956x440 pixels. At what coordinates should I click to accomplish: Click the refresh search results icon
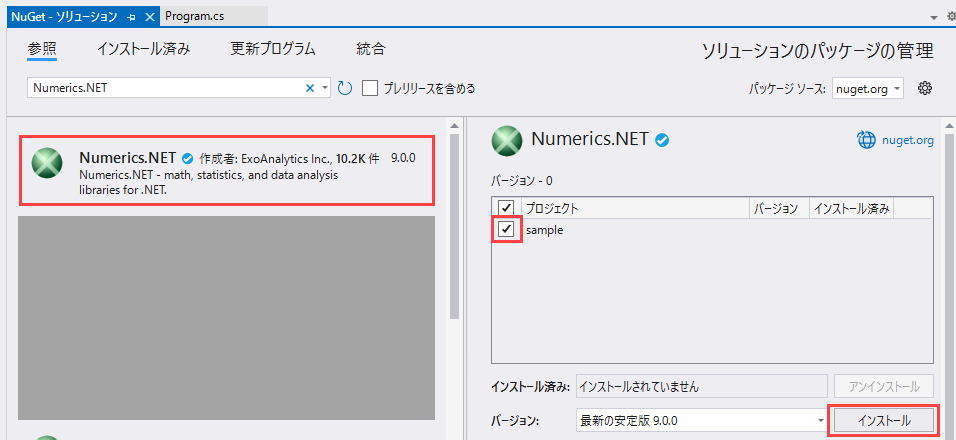point(345,88)
